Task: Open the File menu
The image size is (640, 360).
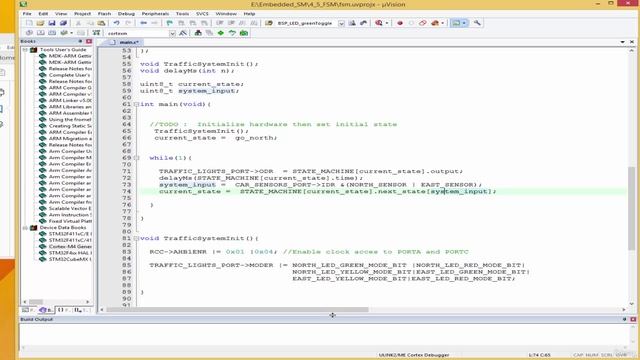Action: (x=27, y=13)
